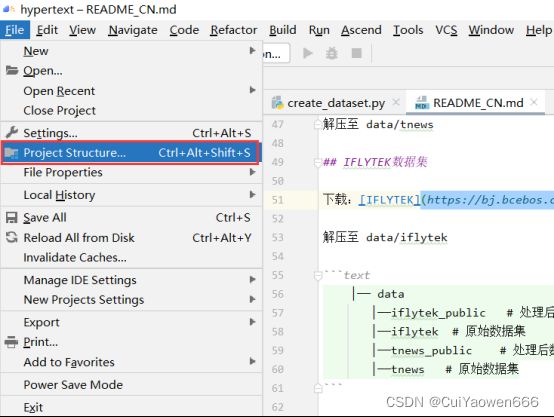Open the VCS menu
554x417 pixels.
(x=446, y=30)
